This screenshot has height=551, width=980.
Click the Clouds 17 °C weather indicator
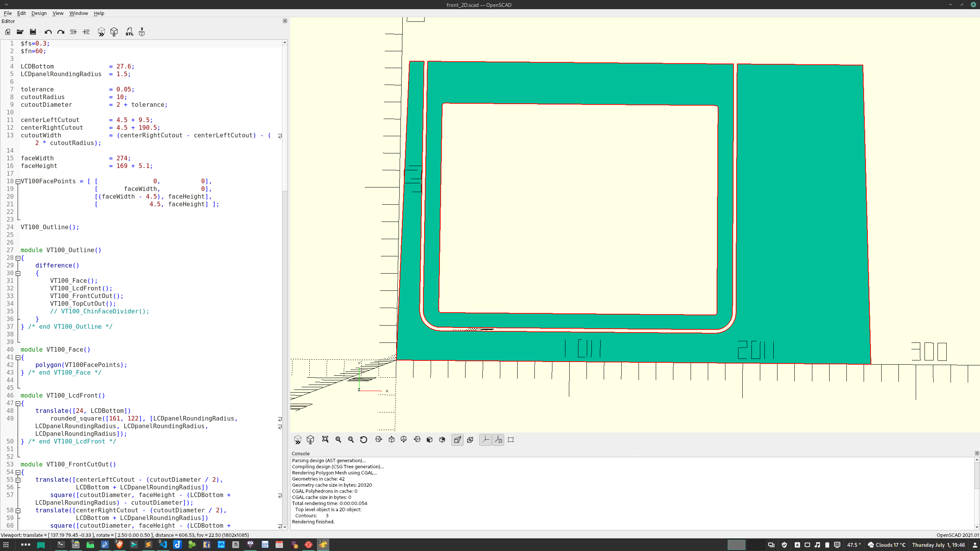click(887, 545)
